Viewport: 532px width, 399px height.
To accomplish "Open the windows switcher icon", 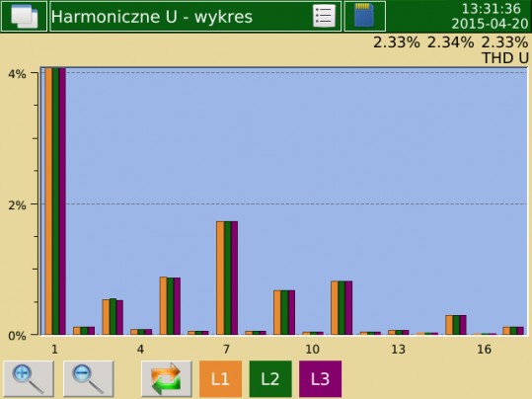I will click(24, 17).
